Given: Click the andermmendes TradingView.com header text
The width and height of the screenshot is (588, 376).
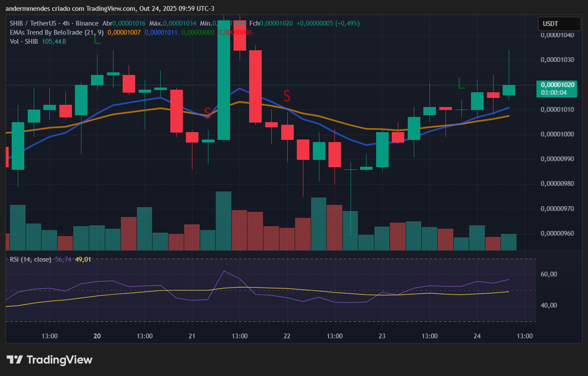Looking at the screenshot, I should coord(110,9).
